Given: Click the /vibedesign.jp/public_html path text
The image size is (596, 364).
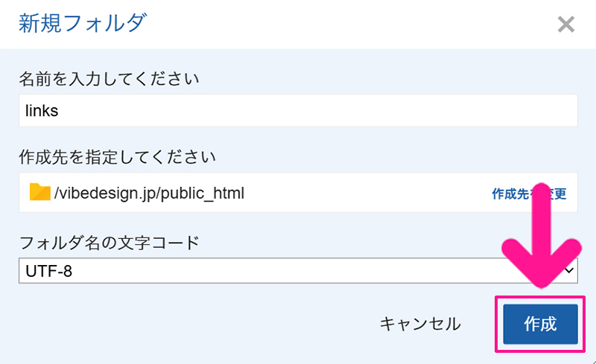Looking at the screenshot, I should pos(149,193).
